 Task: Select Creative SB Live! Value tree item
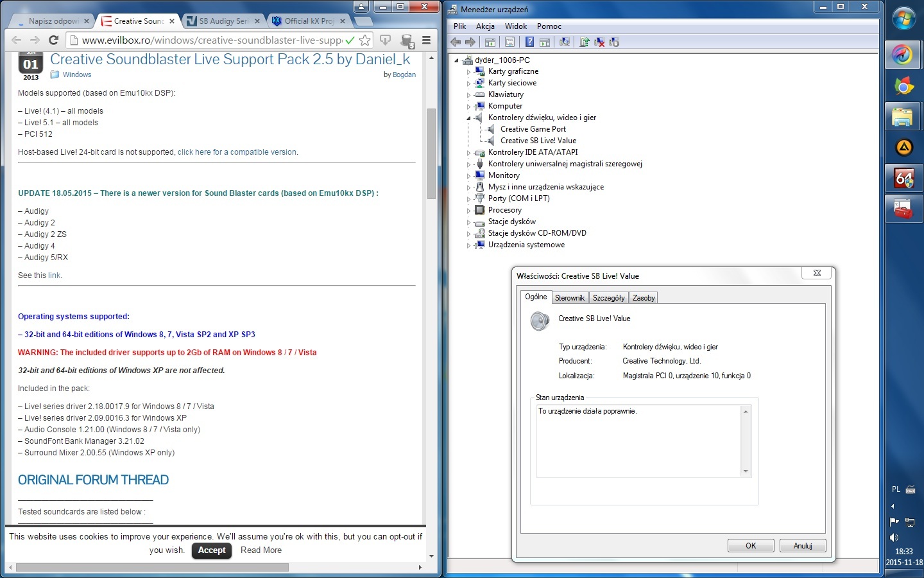[538, 141]
